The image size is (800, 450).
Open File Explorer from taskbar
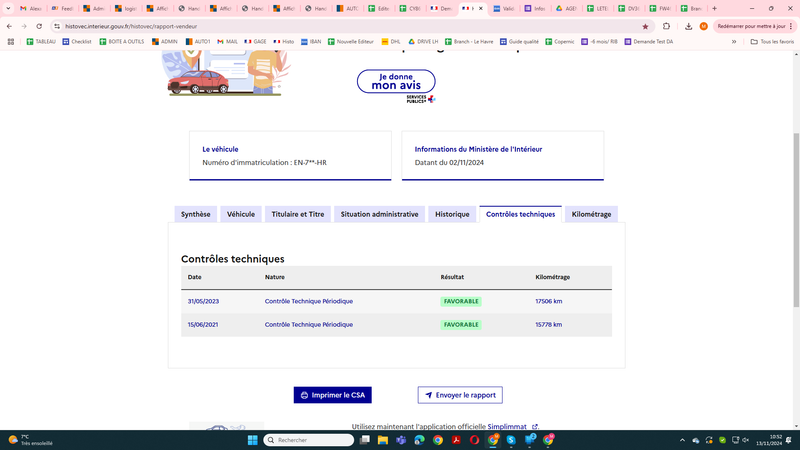(383, 440)
